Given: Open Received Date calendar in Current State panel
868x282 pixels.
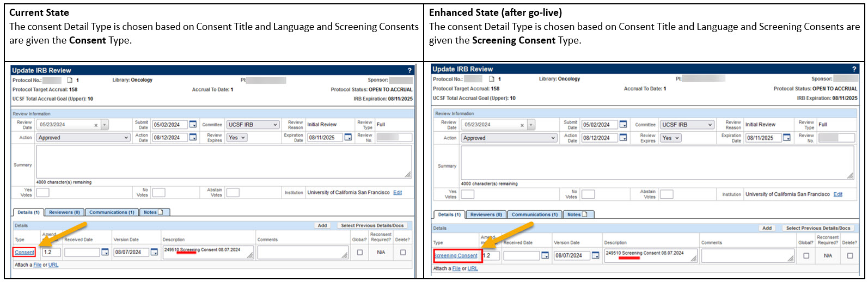Looking at the screenshot, I should point(105,252).
